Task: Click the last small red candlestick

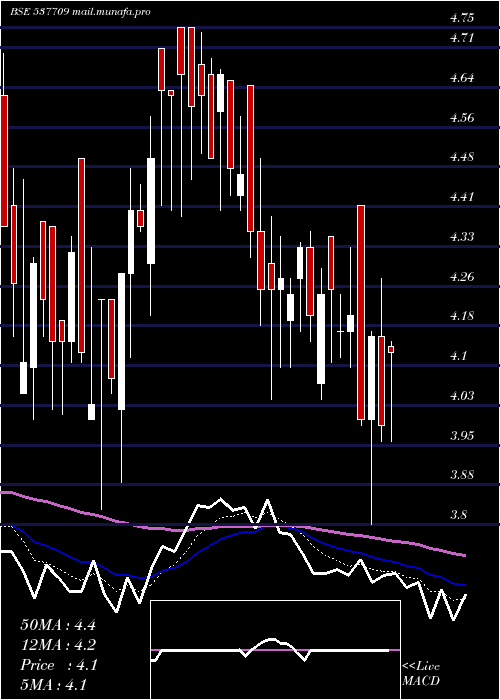Action: [x=391, y=350]
